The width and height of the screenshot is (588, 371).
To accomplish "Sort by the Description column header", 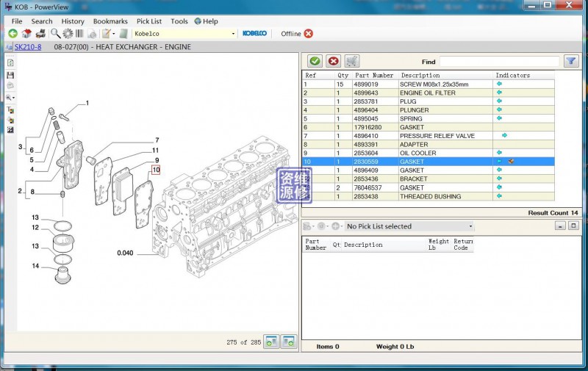I will coord(420,76).
